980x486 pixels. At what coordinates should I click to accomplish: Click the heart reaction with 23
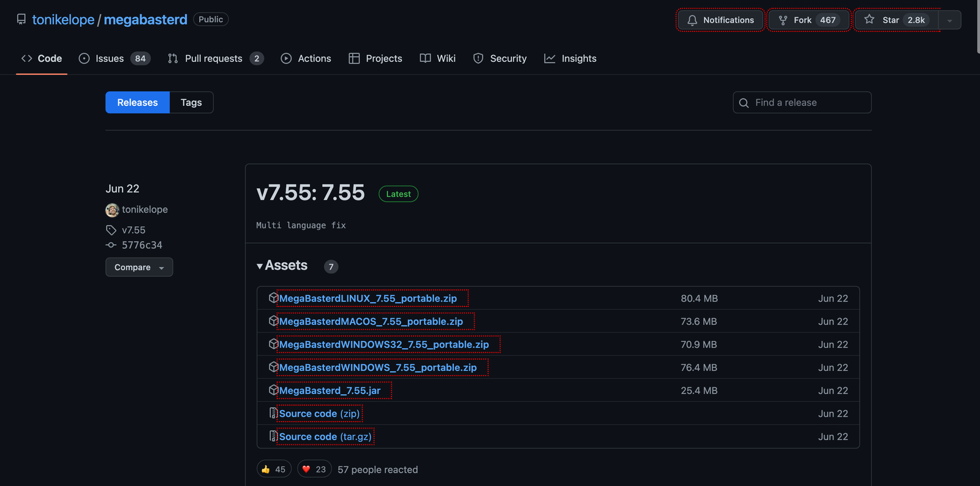click(x=314, y=469)
